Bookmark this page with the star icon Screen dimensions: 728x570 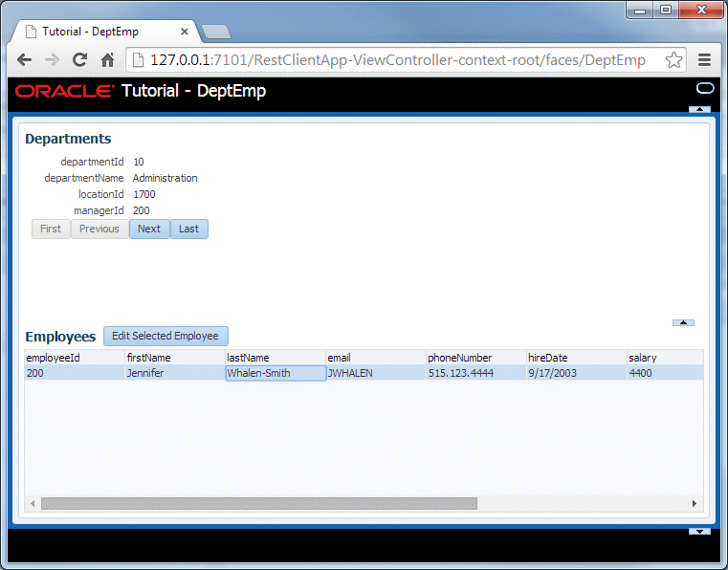pos(673,60)
